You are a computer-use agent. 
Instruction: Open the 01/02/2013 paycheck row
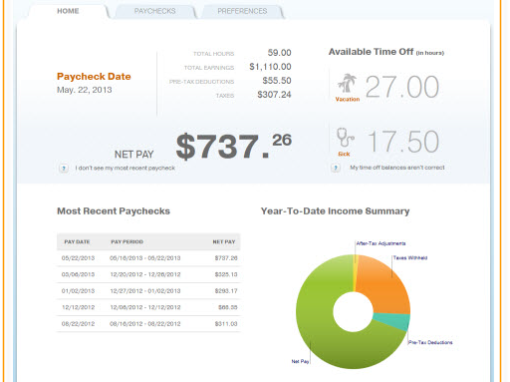click(x=149, y=291)
